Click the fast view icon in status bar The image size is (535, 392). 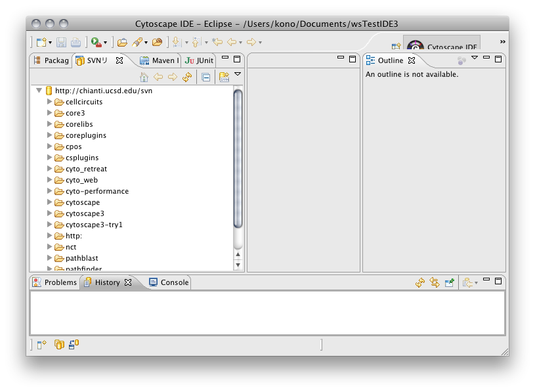tap(41, 345)
